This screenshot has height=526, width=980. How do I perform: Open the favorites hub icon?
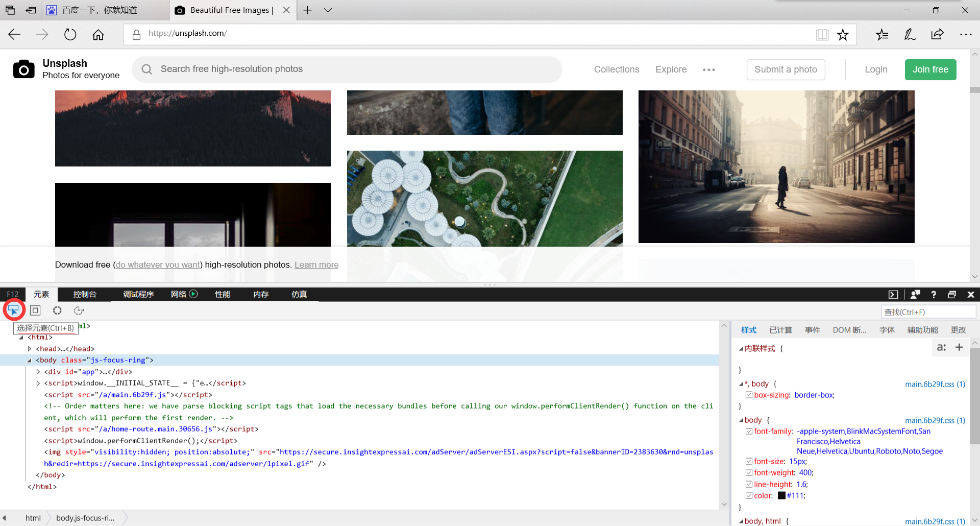tap(882, 34)
